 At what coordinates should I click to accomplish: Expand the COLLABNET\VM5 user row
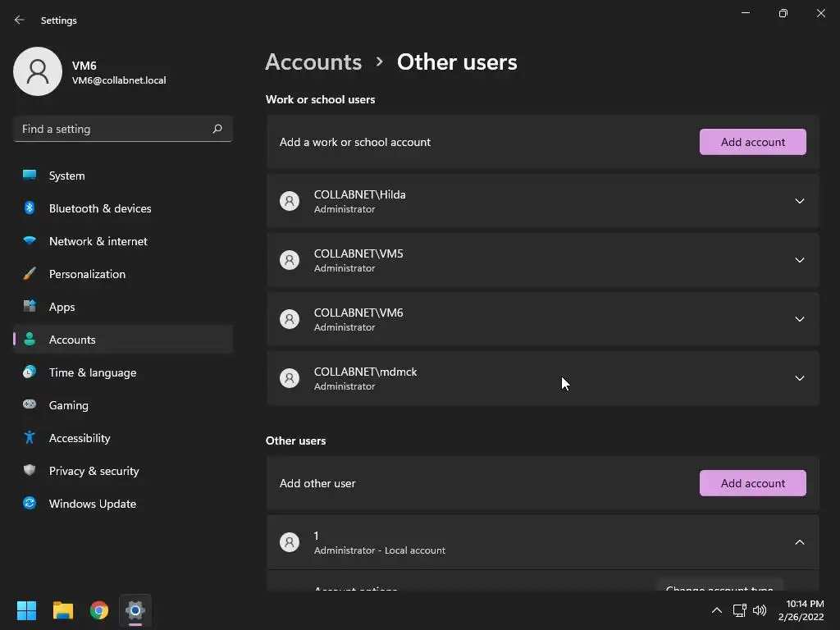[x=799, y=260]
